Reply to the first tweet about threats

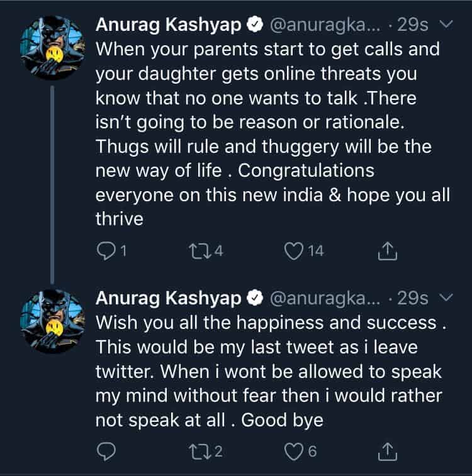pyautogui.click(x=105, y=252)
